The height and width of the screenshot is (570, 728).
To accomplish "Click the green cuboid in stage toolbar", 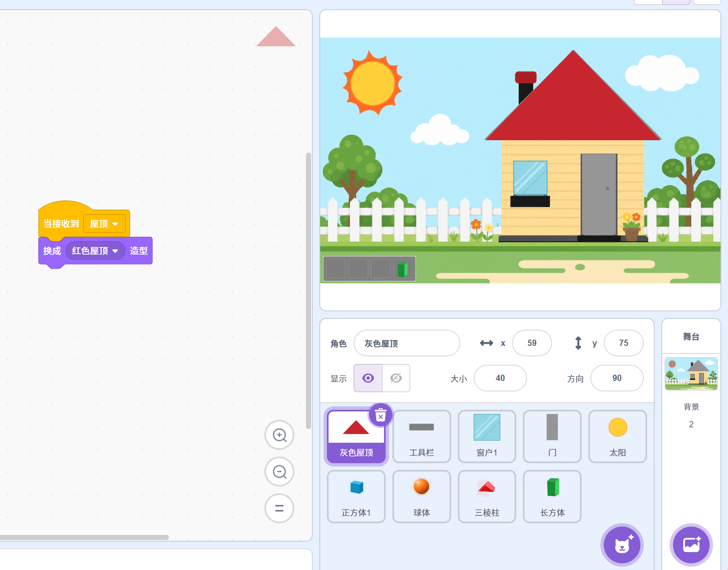I will pyautogui.click(x=402, y=269).
